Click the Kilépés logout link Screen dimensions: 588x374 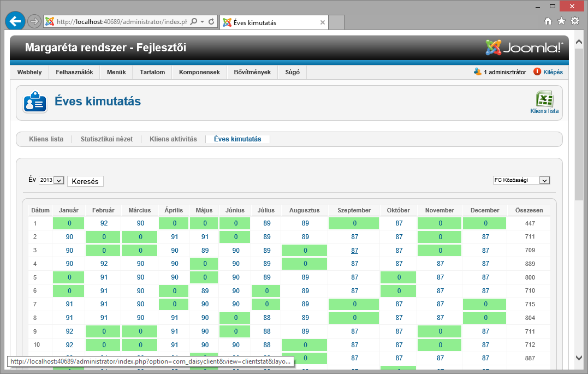[x=553, y=72]
